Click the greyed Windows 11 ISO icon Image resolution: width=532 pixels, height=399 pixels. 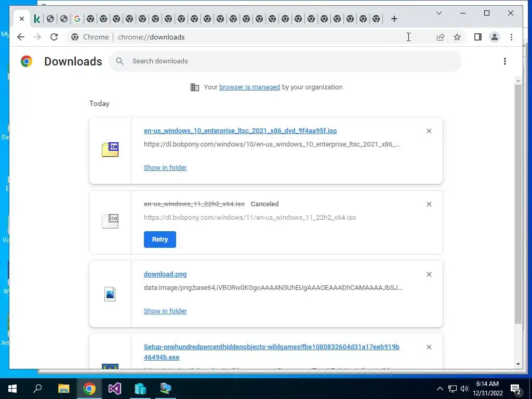(x=110, y=221)
